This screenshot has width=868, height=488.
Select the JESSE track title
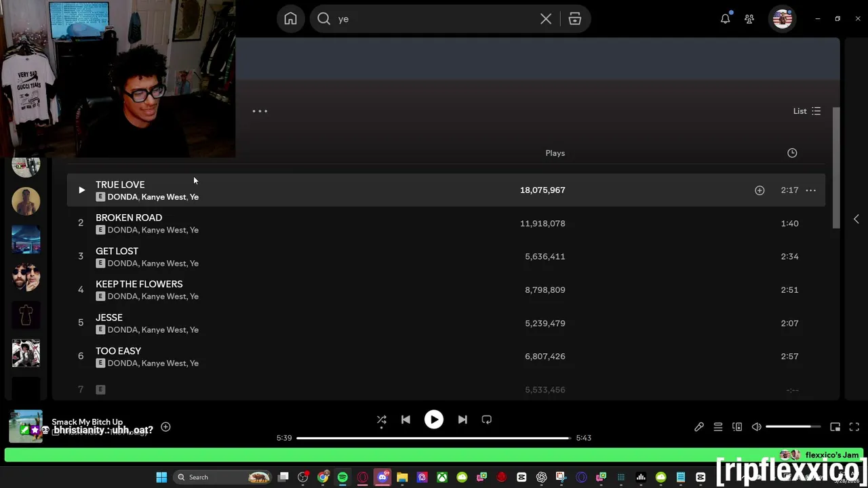pyautogui.click(x=109, y=317)
